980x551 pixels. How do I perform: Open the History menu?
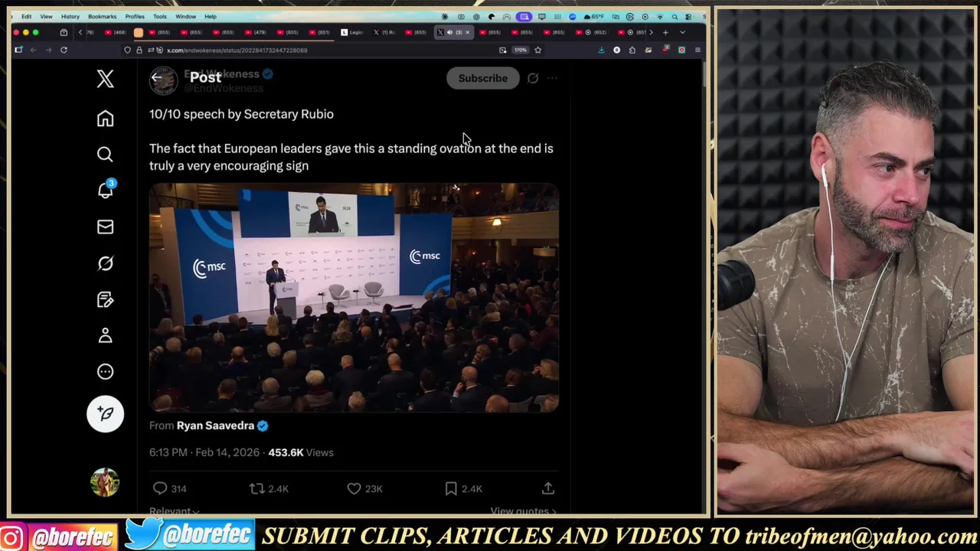(70, 16)
